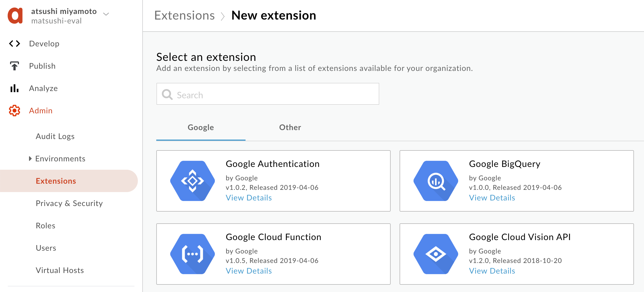Select Extensions in the sidebar
This screenshot has width=644, height=292.
click(x=69, y=181)
